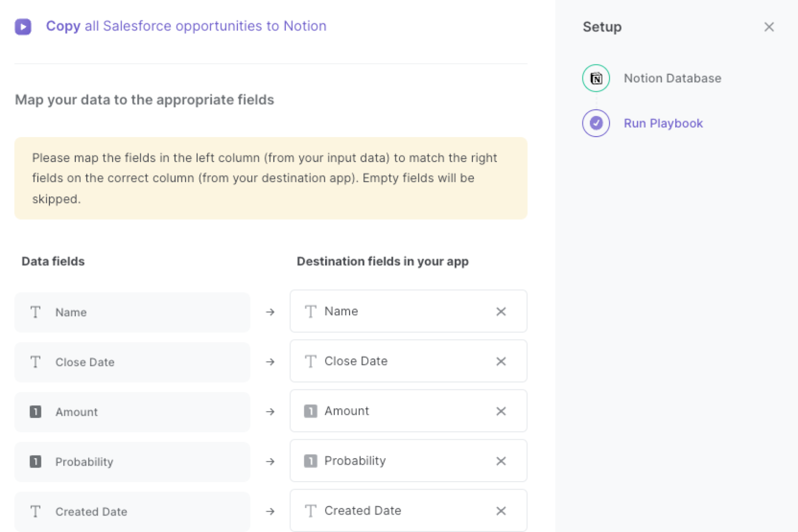This screenshot has width=798, height=532.
Task: Select the Run Playbook step
Action: tap(663, 123)
